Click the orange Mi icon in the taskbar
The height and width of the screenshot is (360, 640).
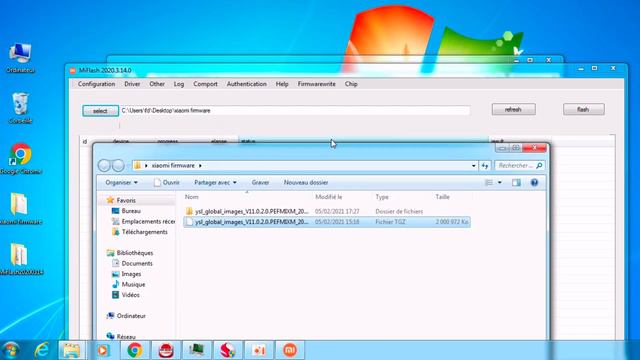[290, 350]
